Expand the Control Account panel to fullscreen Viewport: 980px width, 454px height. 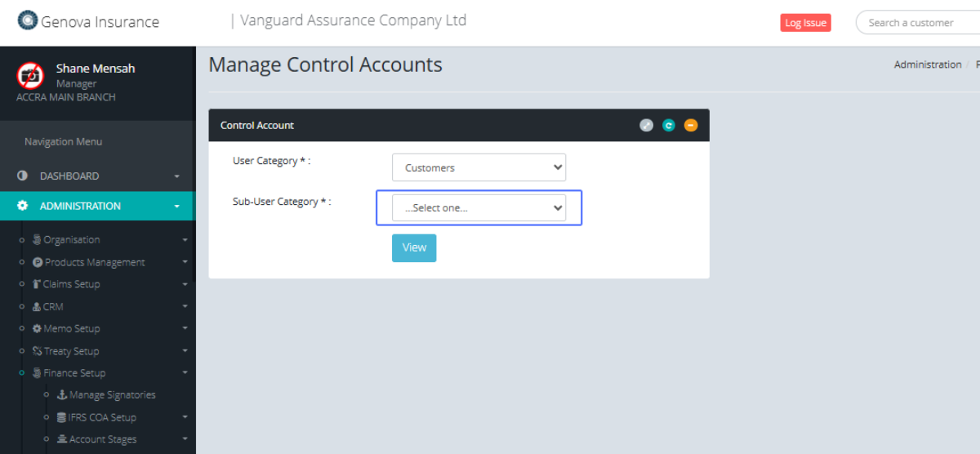(646, 125)
